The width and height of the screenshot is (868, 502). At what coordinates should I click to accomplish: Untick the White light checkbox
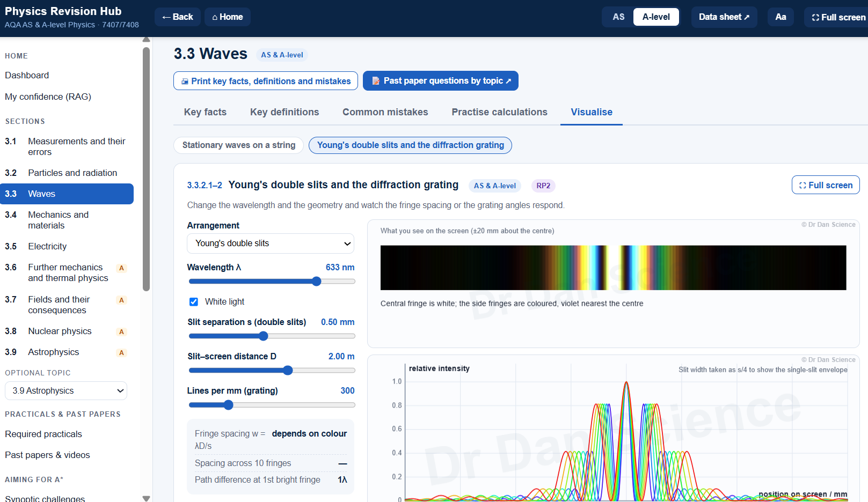coord(194,302)
